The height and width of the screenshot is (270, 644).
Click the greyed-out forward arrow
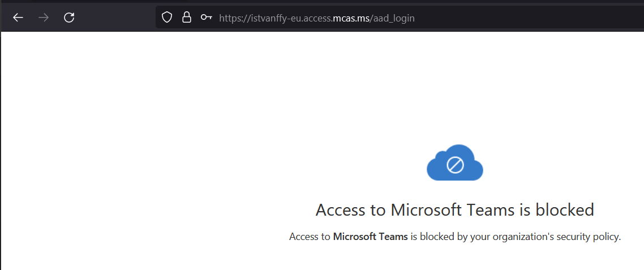pos(44,18)
